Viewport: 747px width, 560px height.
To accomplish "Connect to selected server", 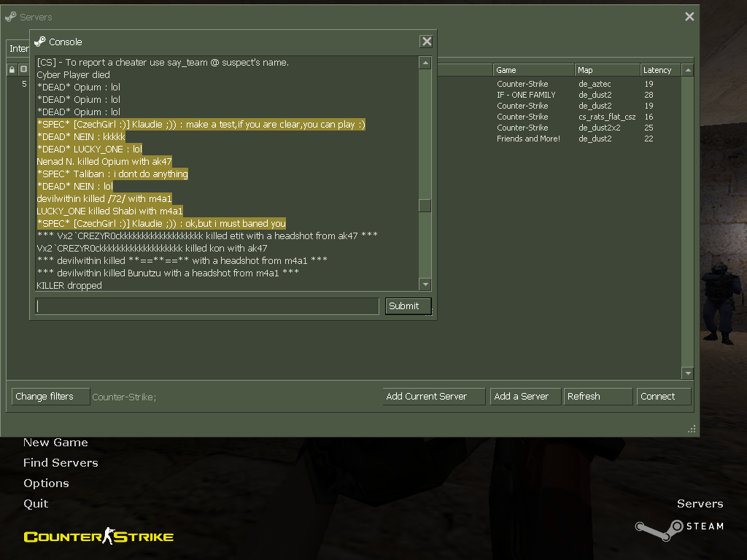I will (x=664, y=397).
